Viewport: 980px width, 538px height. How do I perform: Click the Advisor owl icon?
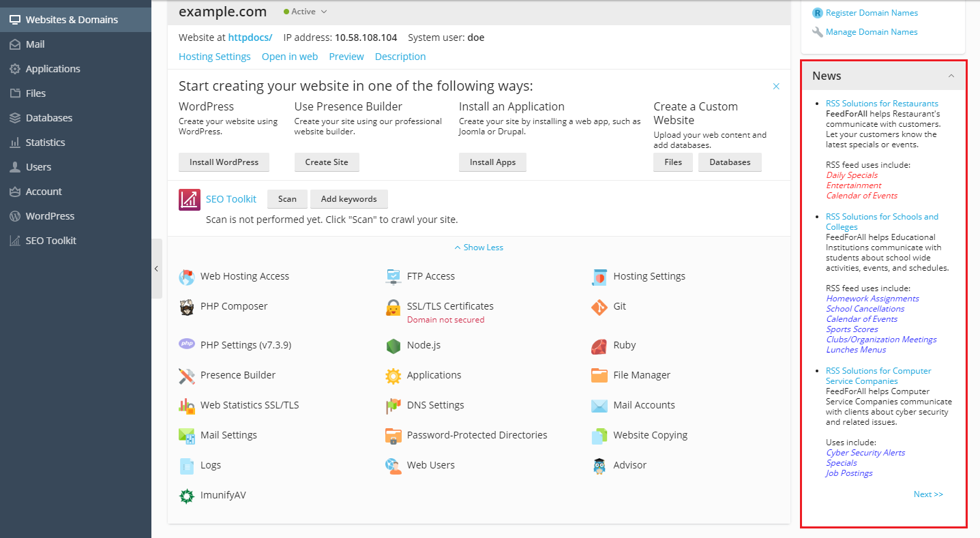tap(599, 466)
